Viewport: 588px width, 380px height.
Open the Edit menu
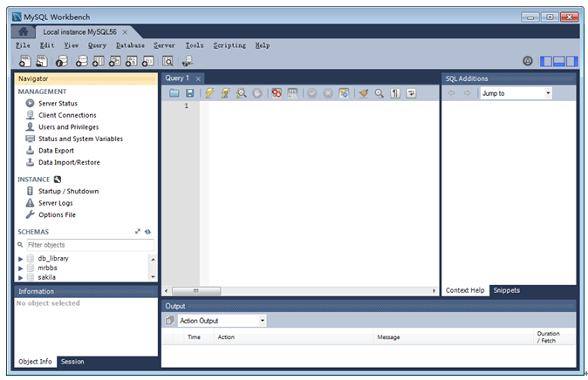[x=47, y=45]
